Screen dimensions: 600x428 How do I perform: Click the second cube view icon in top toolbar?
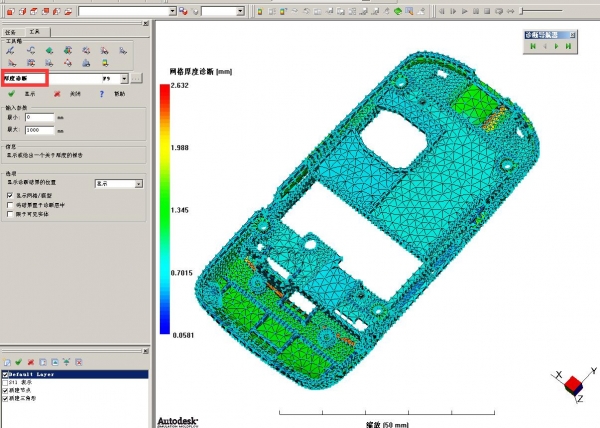[22, 11]
